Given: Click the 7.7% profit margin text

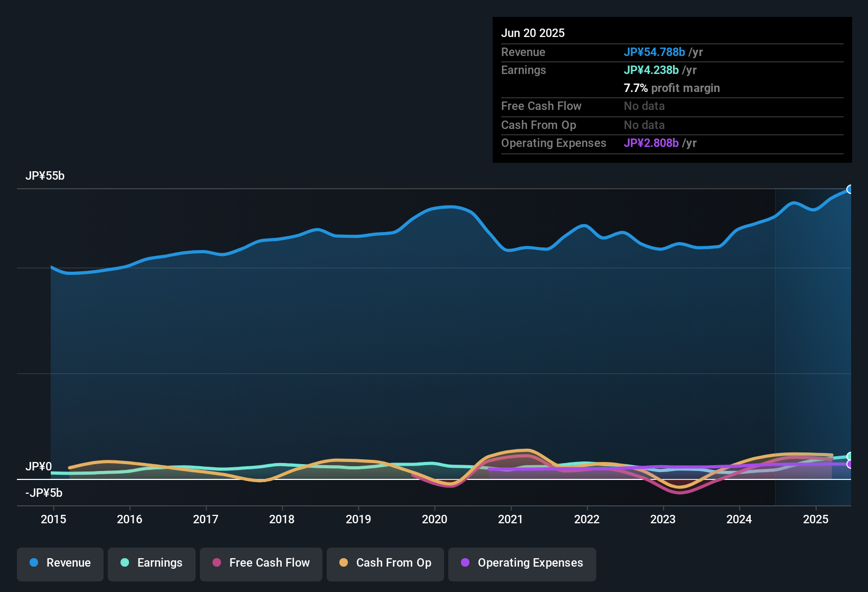Looking at the screenshot, I should point(672,88).
